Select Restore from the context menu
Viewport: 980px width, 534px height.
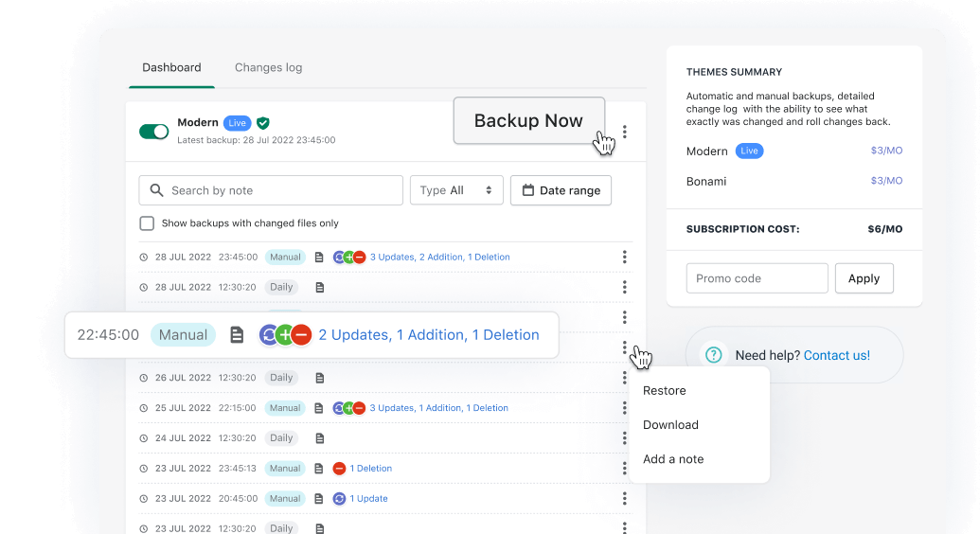[x=664, y=390]
